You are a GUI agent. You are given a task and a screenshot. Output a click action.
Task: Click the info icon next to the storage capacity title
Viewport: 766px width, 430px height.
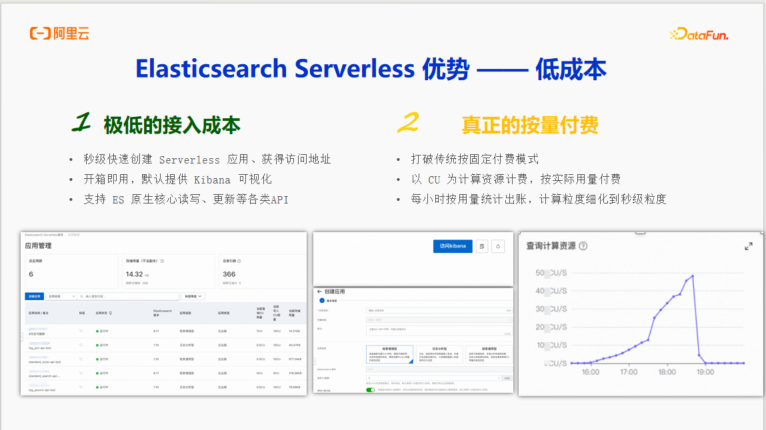tap(162, 261)
